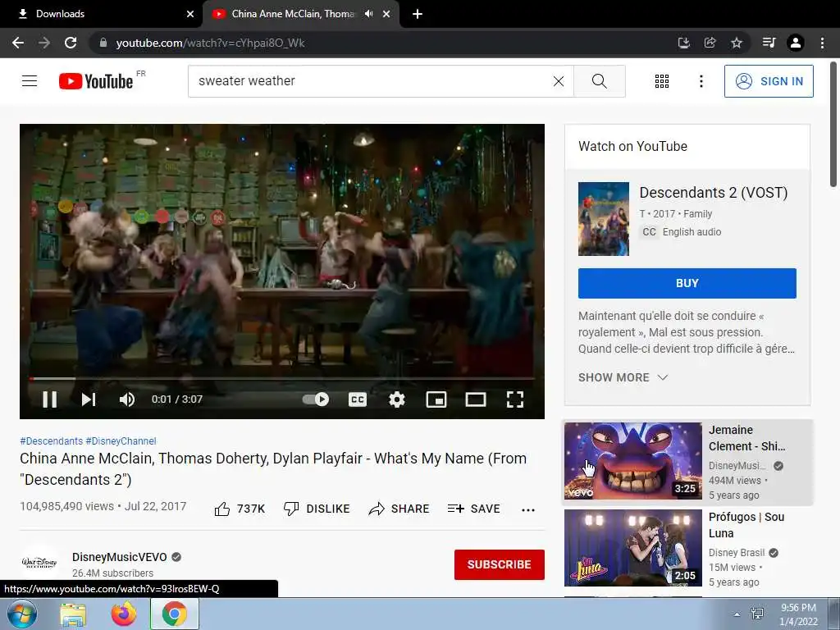The width and height of the screenshot is (840, 630).
Task: Click the search magnifier button
Action: tap(600, 81)
